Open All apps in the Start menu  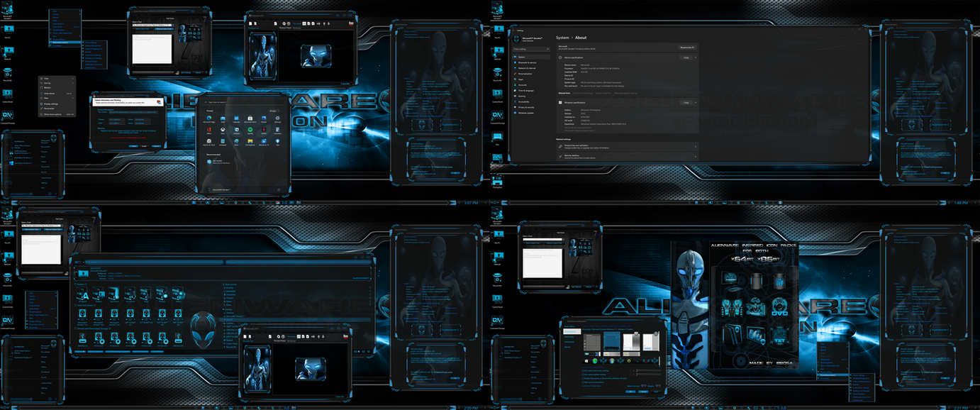pos(274,111)
